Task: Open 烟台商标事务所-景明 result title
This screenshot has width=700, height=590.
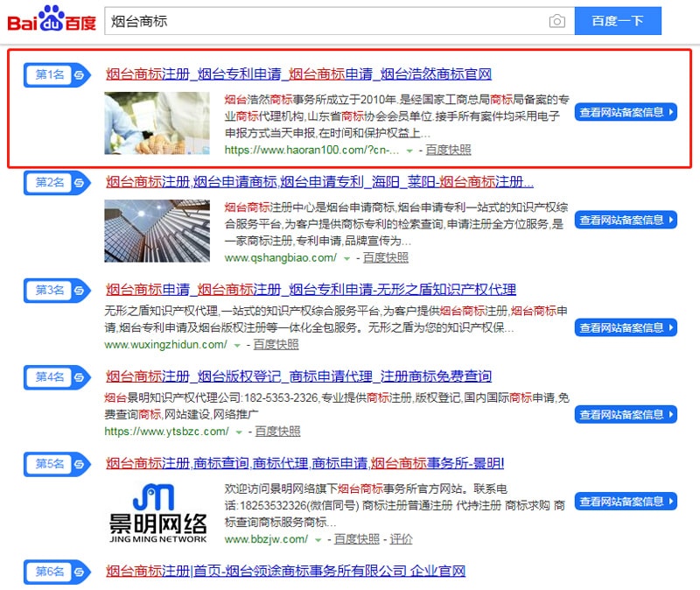Action: 304,463
